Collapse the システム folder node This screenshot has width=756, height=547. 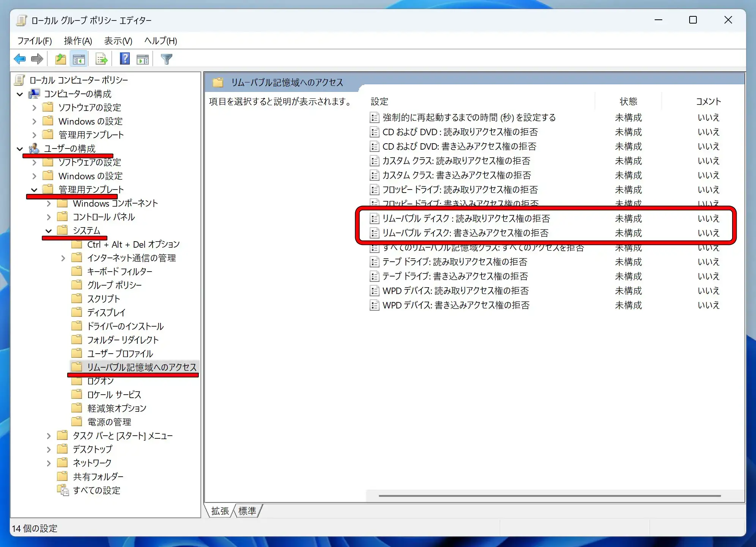point(49,231)
